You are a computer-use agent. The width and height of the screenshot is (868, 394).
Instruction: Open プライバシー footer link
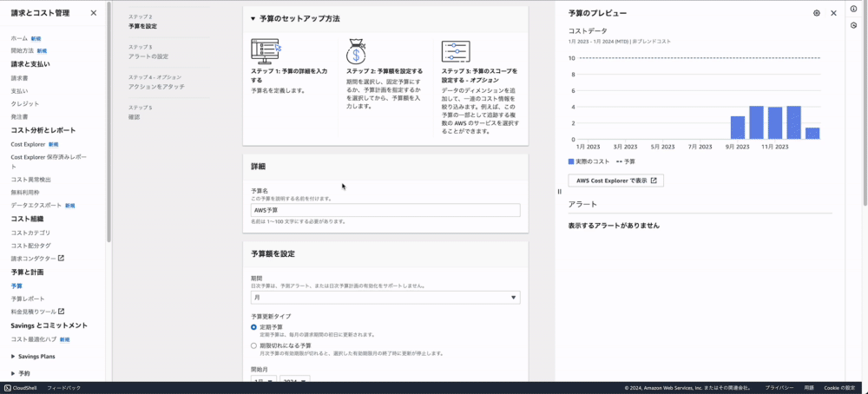pos(779,388)
